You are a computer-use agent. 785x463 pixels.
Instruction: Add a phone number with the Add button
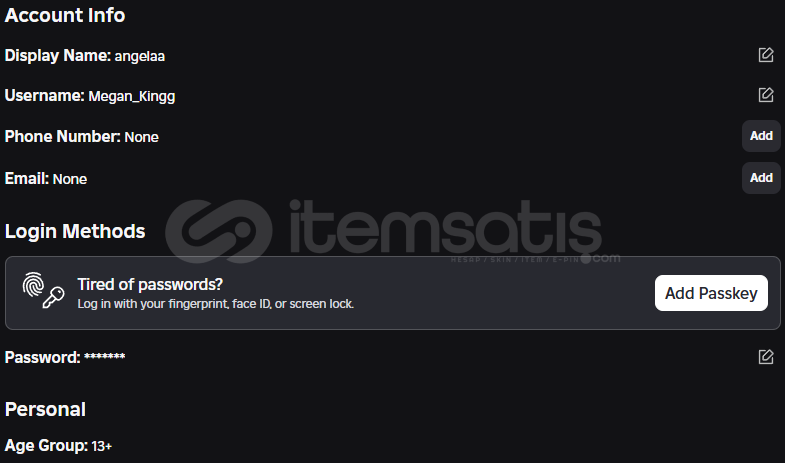click(x=761, y=136)
